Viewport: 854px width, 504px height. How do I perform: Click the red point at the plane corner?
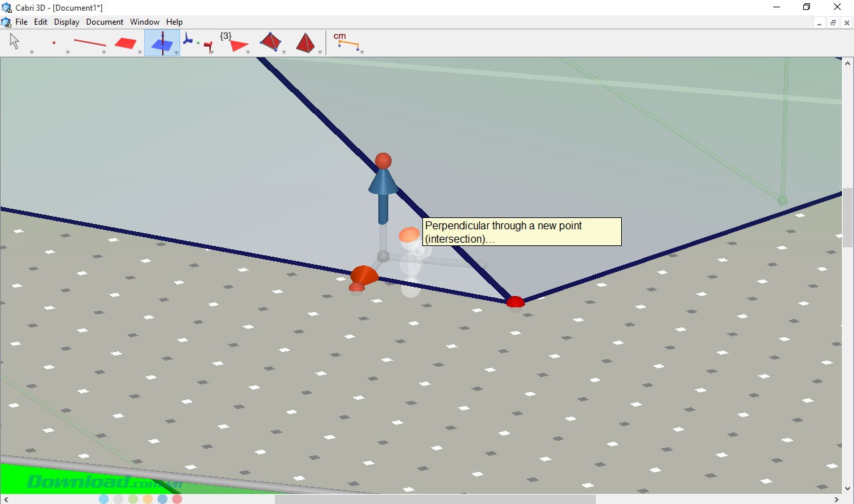pos(514,302)
